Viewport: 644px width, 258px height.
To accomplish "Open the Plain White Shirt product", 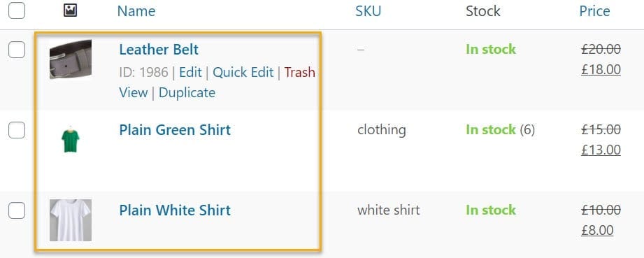I will pos(175,210).
